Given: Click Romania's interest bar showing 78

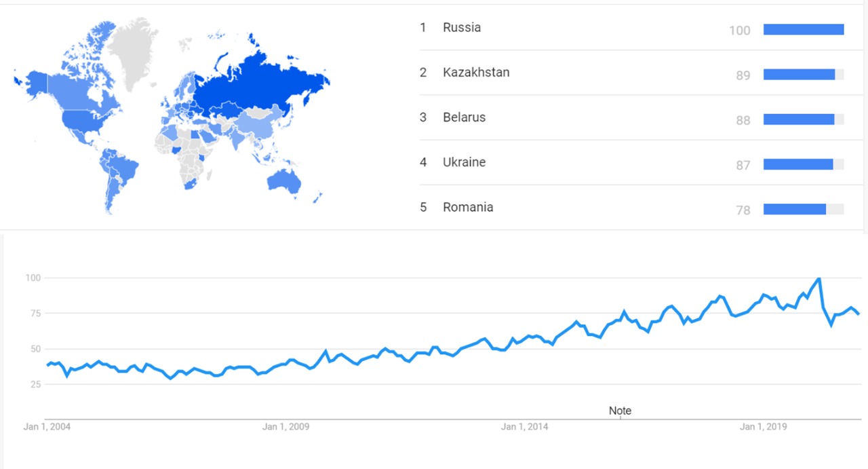Looking at the screenshot, I should click(x=795, y=209).
